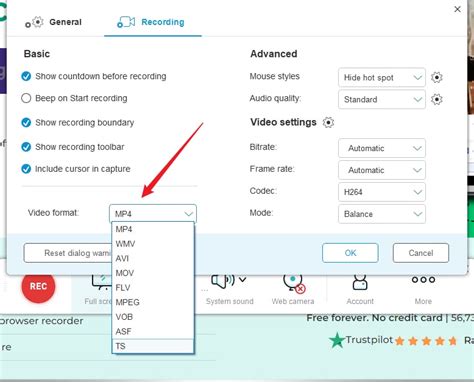Viewport: 474px width, 382px height.
Task: Click the More label in toolbar
Action: pyautogui.click(x=423, y=301)
